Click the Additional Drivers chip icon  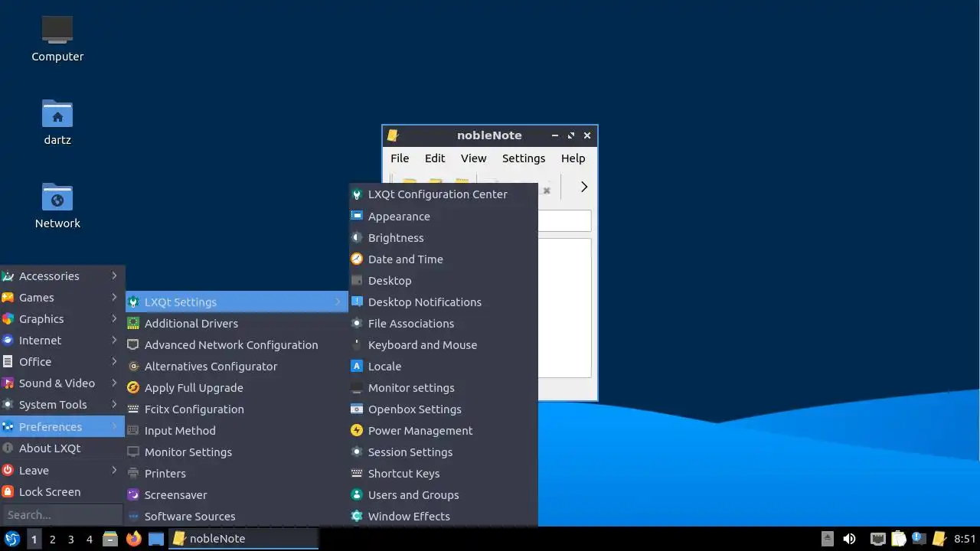[133, 324]
